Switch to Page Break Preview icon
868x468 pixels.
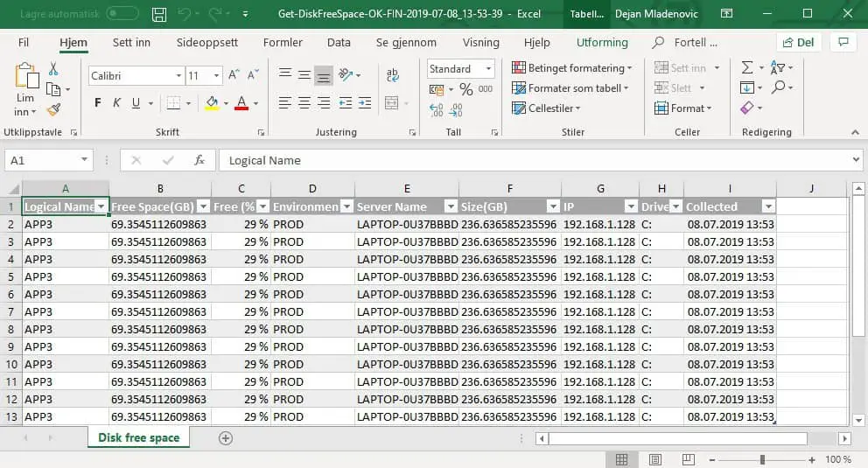688,460
